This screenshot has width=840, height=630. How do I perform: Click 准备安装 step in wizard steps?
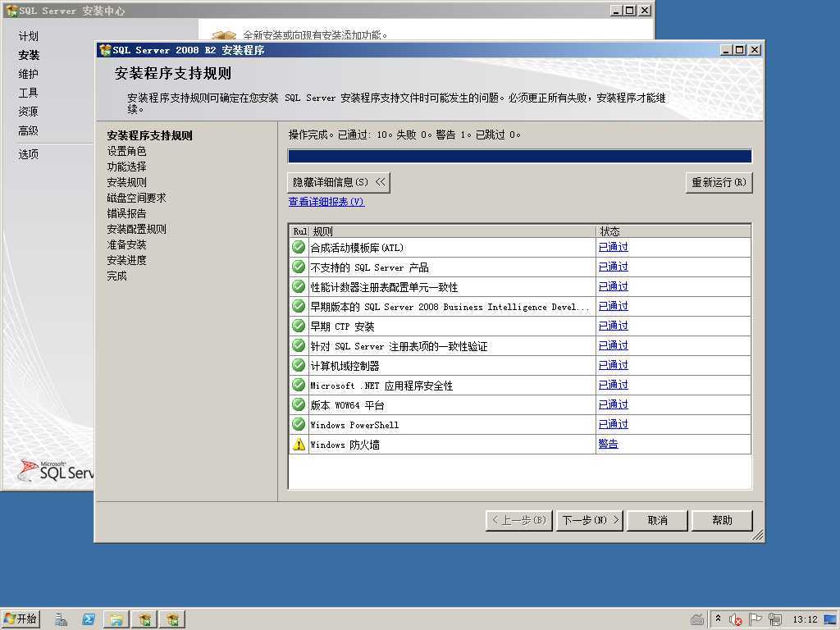(x=126, y=244)
